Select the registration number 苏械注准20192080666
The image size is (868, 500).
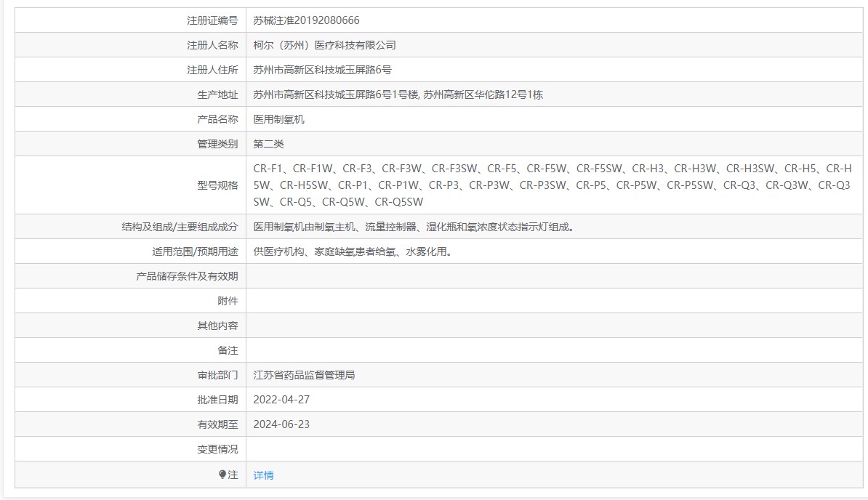pos(306,20)
